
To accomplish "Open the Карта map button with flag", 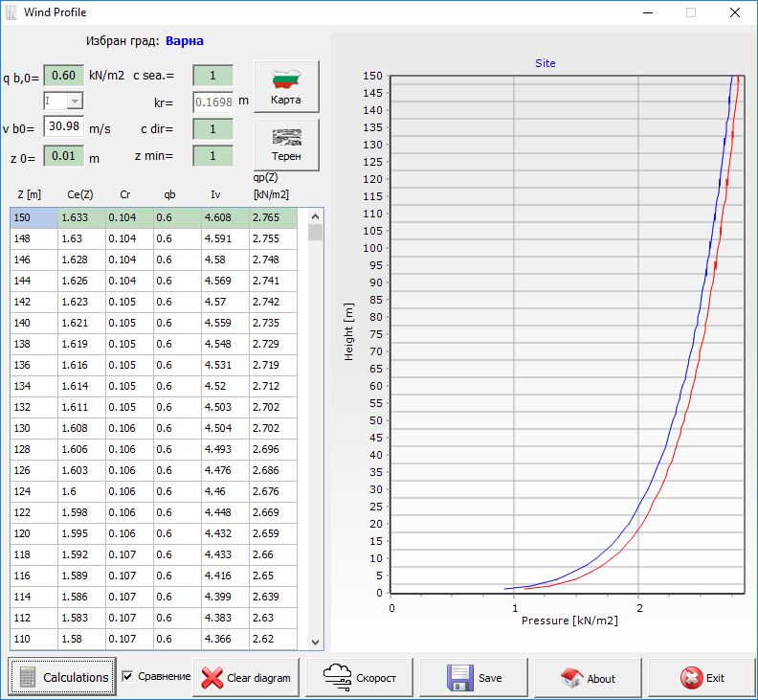I will point(285,87).
